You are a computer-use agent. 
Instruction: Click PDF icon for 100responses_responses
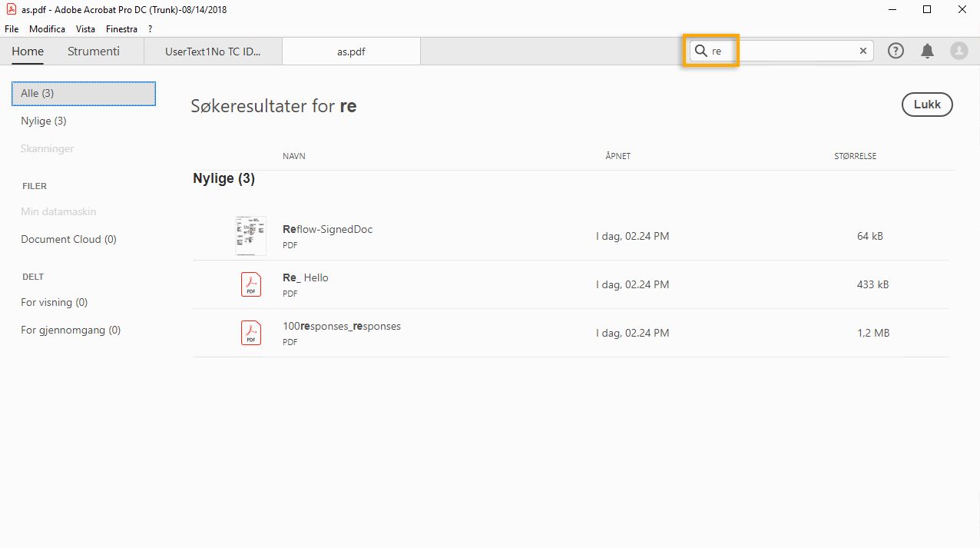251,333
